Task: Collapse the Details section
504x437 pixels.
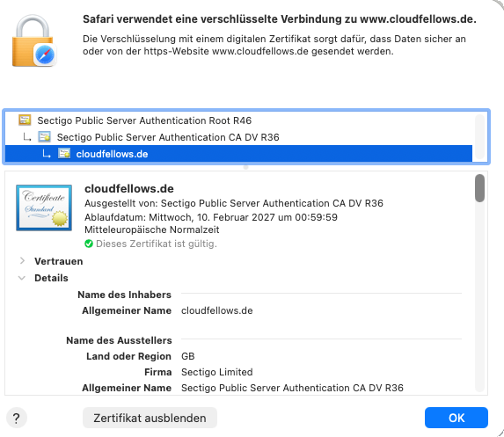Action: coord(22,278)
